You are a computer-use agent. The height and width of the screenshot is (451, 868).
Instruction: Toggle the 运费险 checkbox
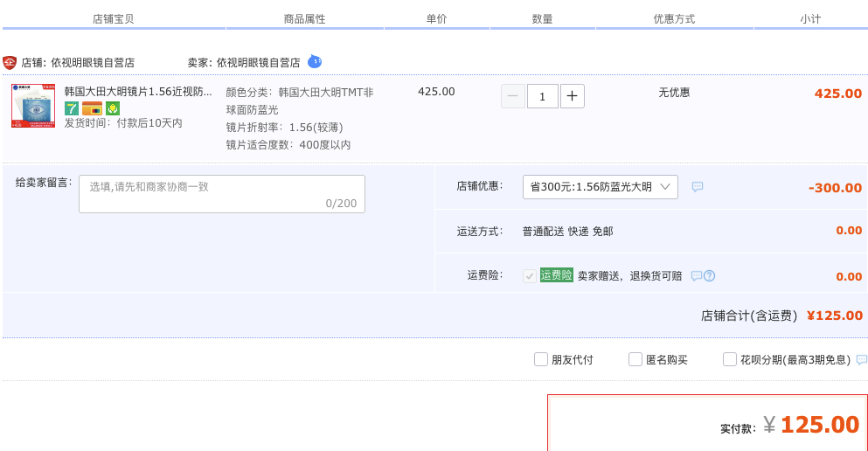[530, 275]
